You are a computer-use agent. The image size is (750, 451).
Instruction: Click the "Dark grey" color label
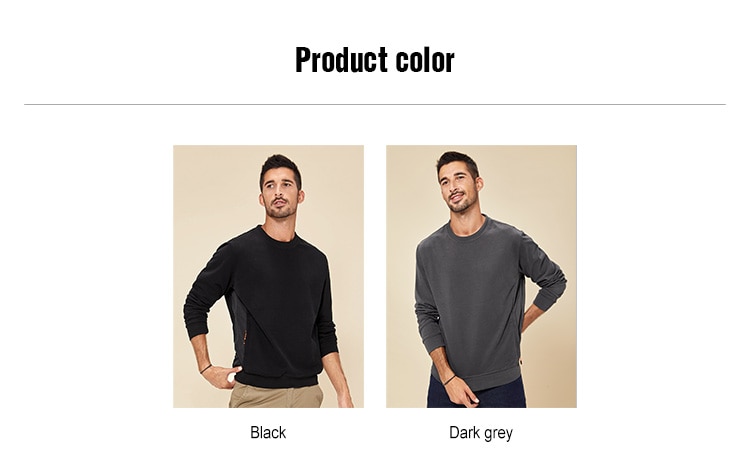481,433
